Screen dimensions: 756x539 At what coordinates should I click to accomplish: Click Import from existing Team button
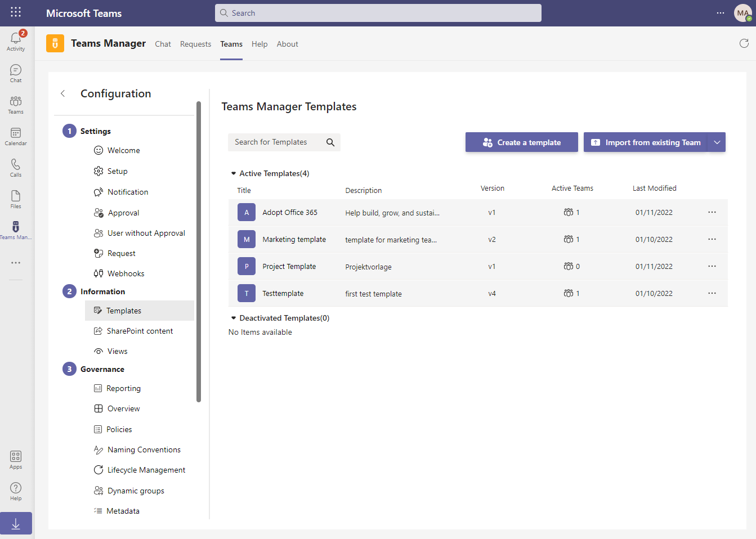646,142
